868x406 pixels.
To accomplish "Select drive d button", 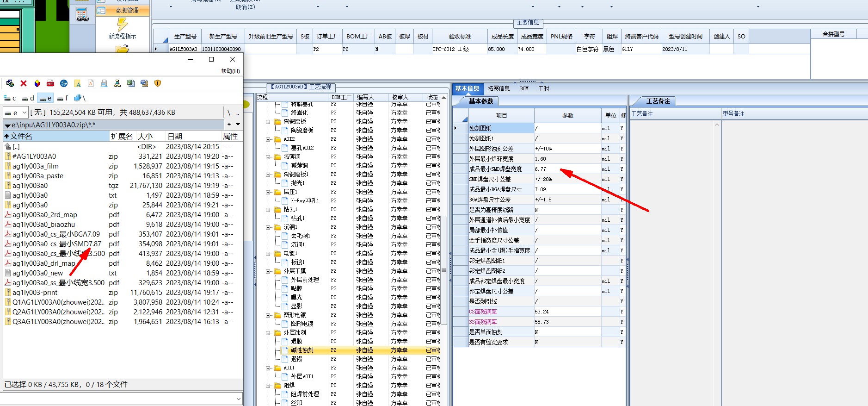I will pos(28,98).
